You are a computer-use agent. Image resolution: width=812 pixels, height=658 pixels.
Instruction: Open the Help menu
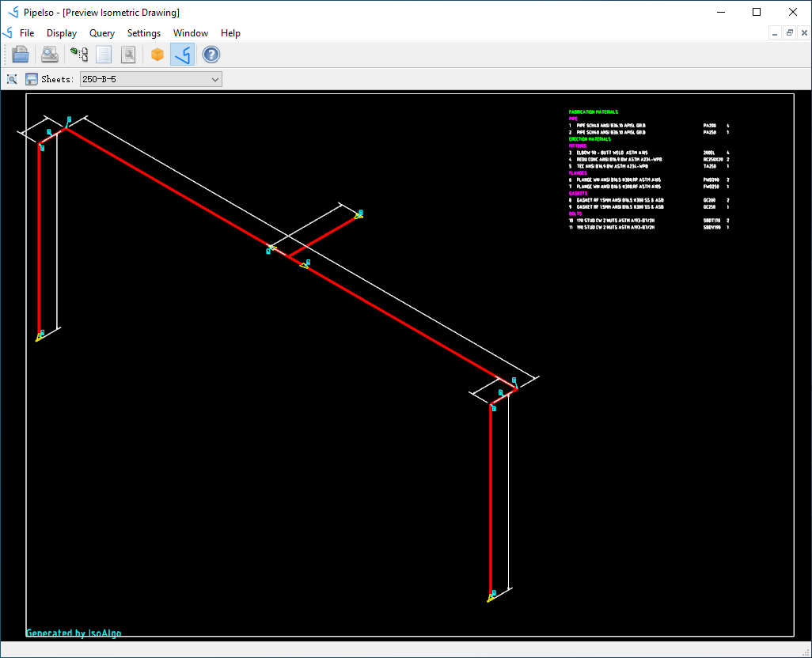coord(230,33)
